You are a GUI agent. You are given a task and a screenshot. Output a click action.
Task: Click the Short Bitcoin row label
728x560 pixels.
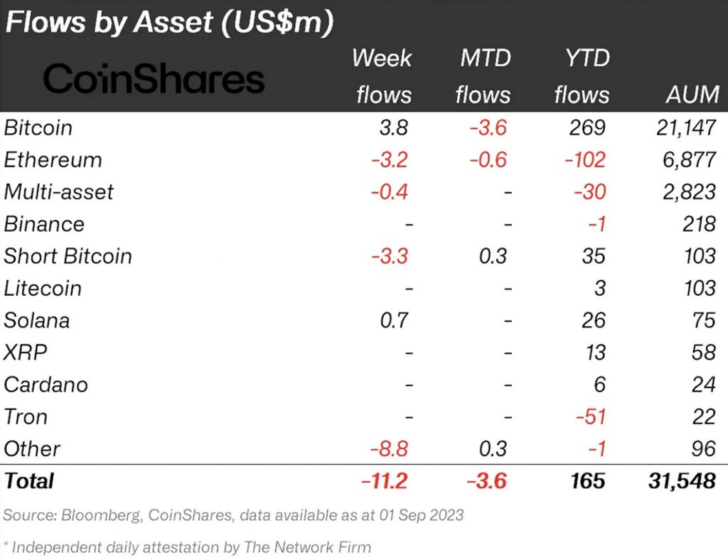68,256
